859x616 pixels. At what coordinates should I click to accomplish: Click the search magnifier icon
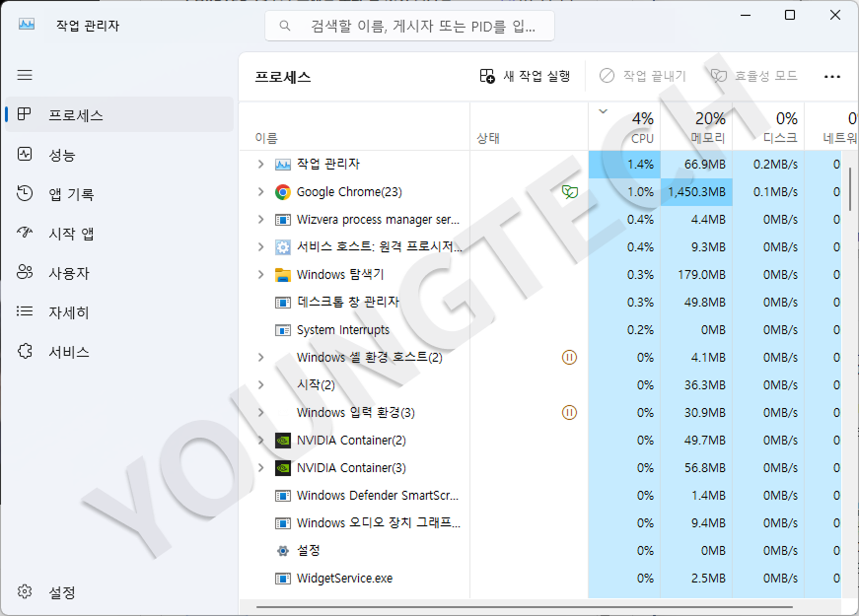285,26
